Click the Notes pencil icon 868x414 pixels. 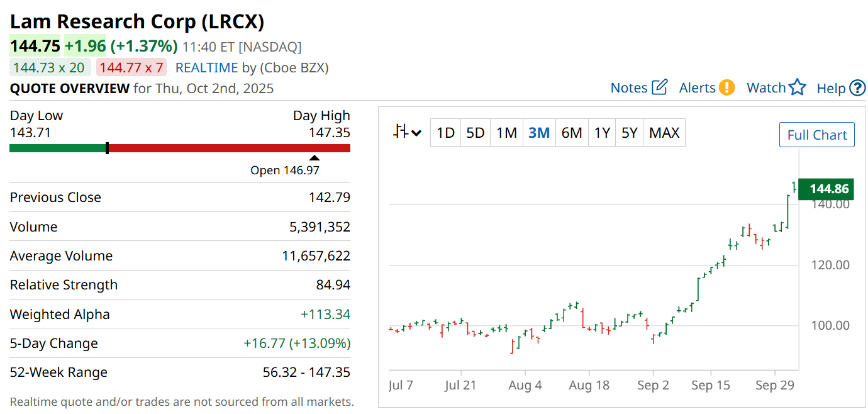click(659, 87)
